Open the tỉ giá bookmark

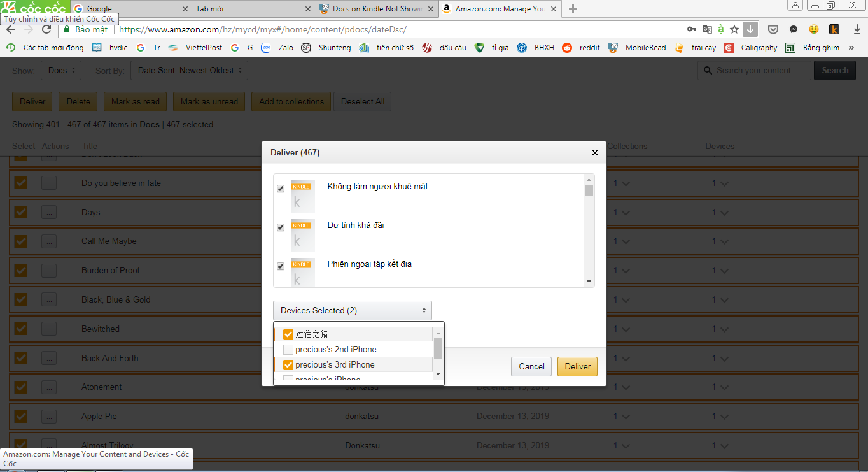tap(492, 48)
